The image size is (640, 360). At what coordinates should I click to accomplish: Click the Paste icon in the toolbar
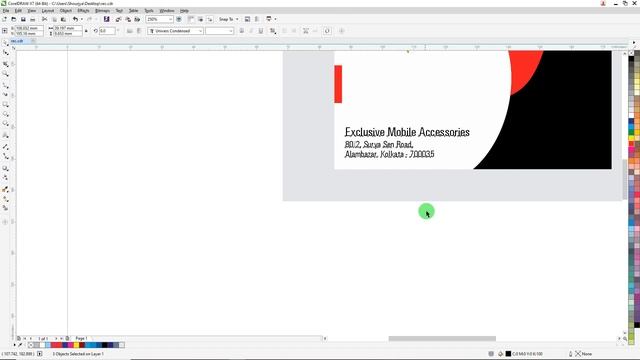(63, 19)
